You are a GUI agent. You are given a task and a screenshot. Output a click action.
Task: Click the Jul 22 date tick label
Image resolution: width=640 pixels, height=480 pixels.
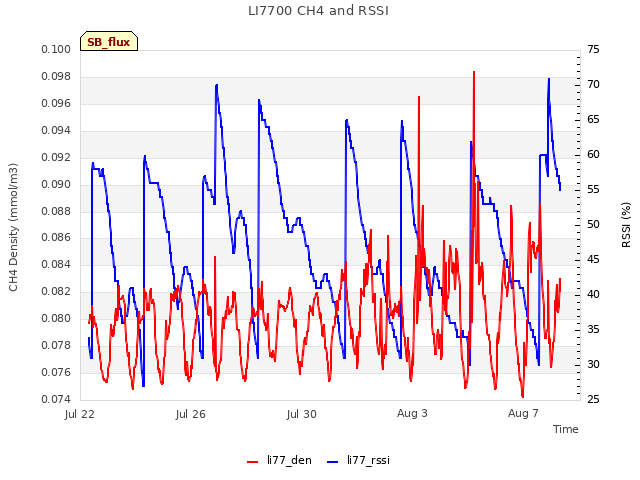click(x=80, y=414)
